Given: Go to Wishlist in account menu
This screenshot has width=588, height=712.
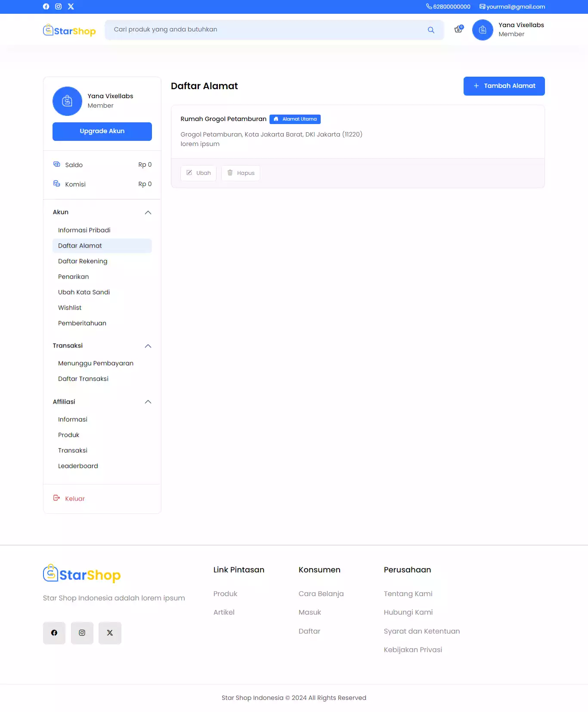Looking at the screenshot, I should click(x=70, y=308).
